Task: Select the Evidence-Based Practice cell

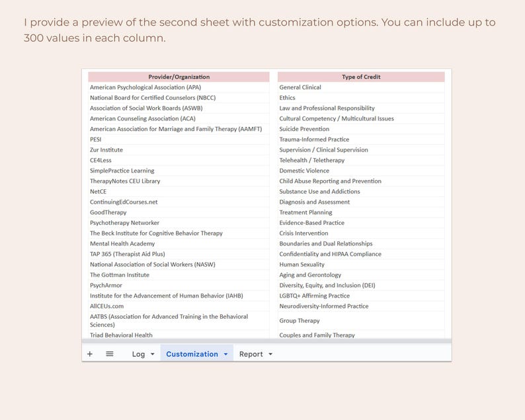Action: (x=361, y=223)
